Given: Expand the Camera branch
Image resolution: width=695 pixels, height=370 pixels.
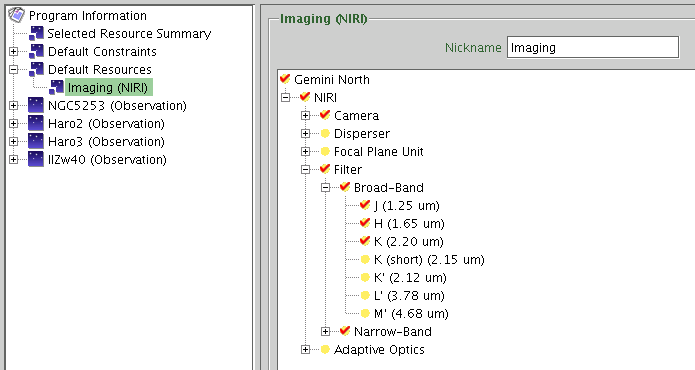Looking at the screenshot, I should [x=305, y=115].
